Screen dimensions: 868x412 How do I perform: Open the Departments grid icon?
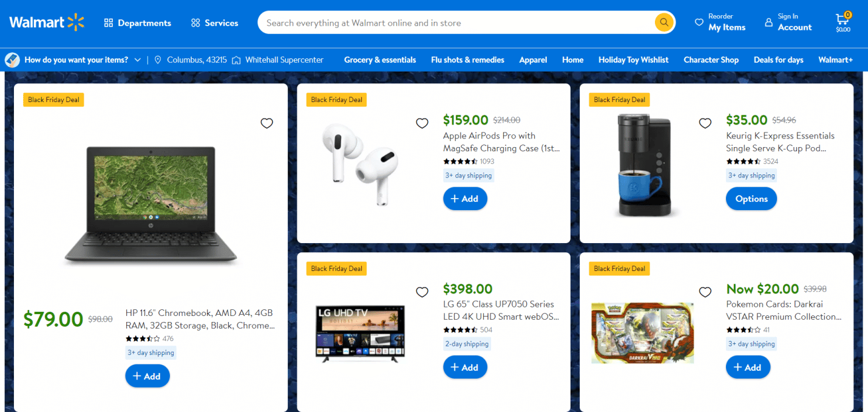click(109, 23)
